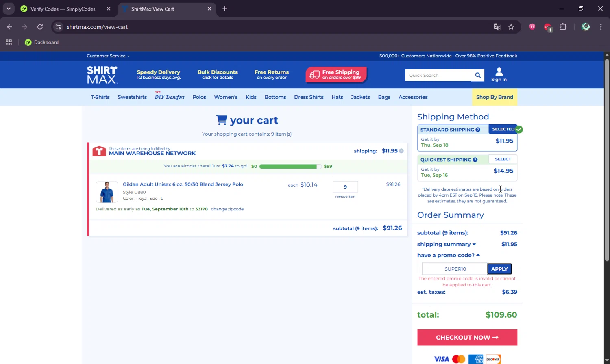Screen dimensions: 610x364
Task: Switch to Verify Codes SimplyCodes tab
Action: (63, 9)
